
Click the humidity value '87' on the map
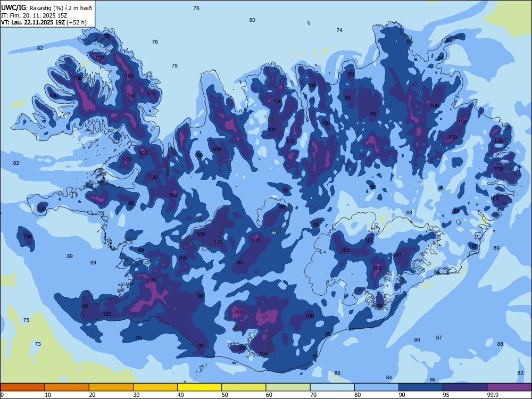click(x=439, y=337)
